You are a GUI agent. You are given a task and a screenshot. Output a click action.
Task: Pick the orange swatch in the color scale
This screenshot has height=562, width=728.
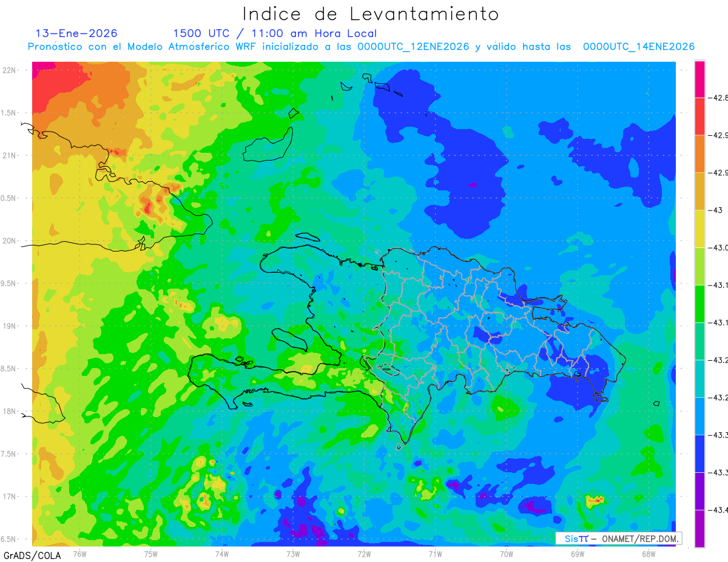(x=699, y=154)
